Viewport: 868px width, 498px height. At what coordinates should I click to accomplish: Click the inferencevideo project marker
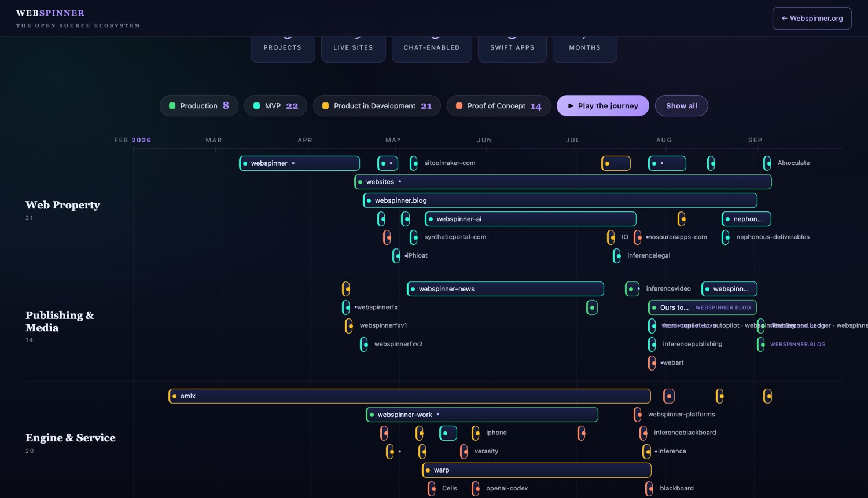coord(632,289)
